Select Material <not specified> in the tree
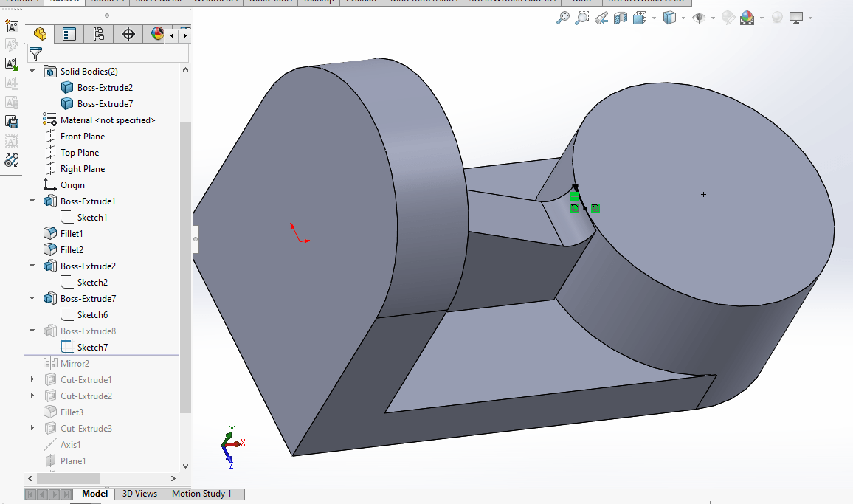The width and height of the screenshot is (853, 504). (107, 120)
